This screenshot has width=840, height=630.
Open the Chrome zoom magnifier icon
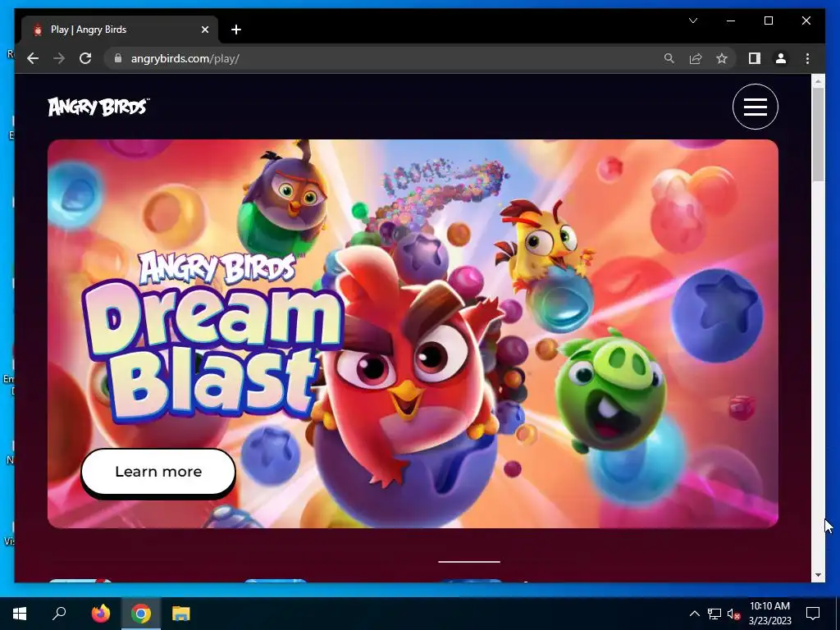tap(669, 58)
